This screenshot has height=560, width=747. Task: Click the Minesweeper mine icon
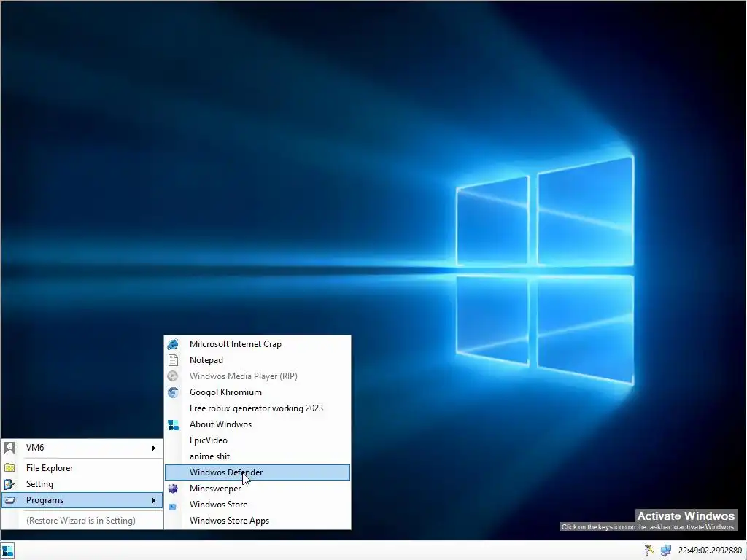tap(173, 489)
